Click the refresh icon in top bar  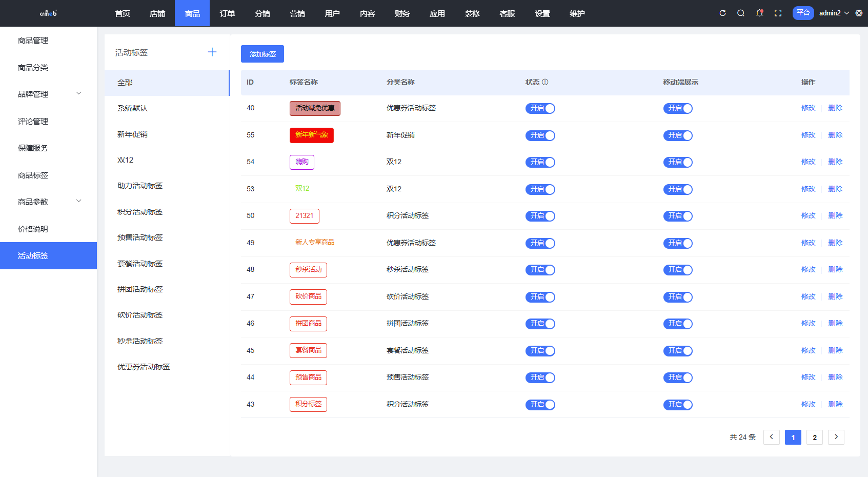(x=722, y=13)
